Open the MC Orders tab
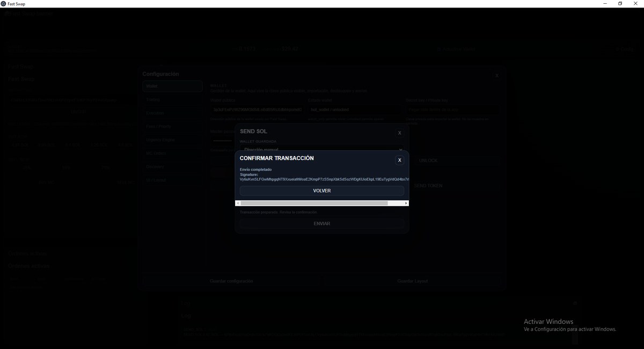 point(172,153)
